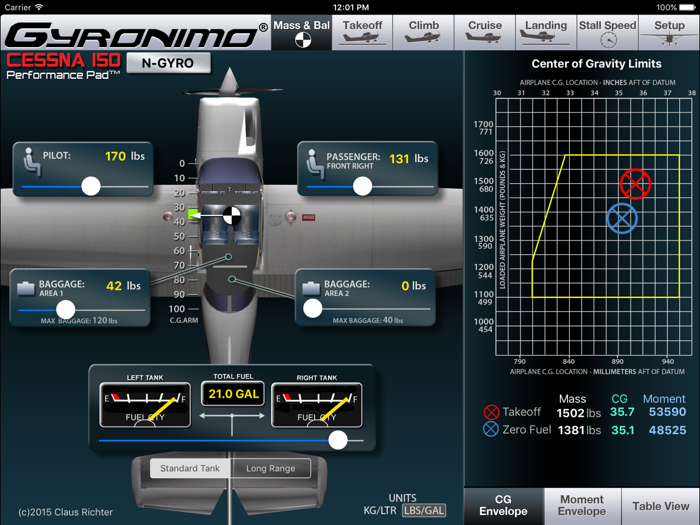
Task: Click the baggage area 1 value 42 lbs
Action: point(123,286)
